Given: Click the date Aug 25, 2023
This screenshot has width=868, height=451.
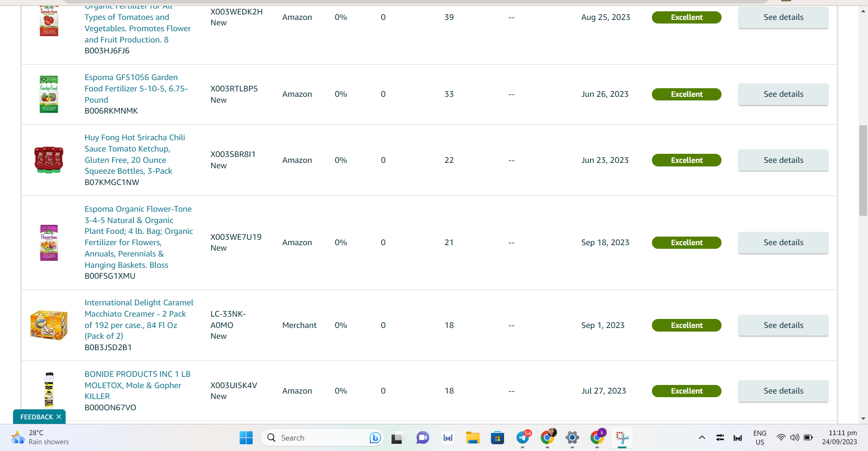Looking at the screenshot, I should click(606, 17).
